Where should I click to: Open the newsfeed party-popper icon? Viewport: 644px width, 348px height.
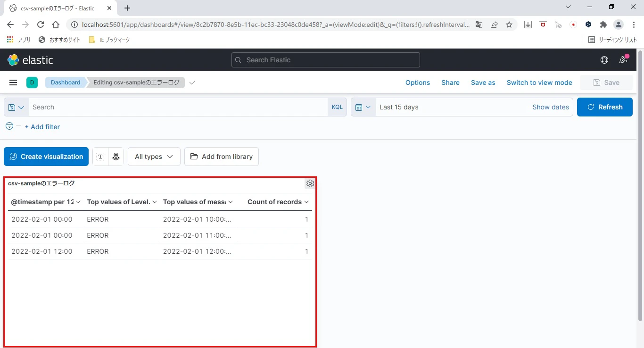(x=624, y=60)
